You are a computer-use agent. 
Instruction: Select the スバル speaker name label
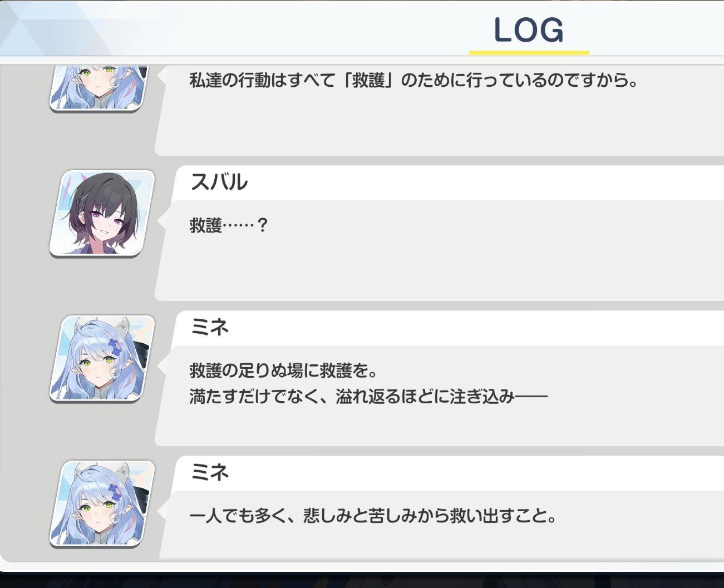(219, 182)
